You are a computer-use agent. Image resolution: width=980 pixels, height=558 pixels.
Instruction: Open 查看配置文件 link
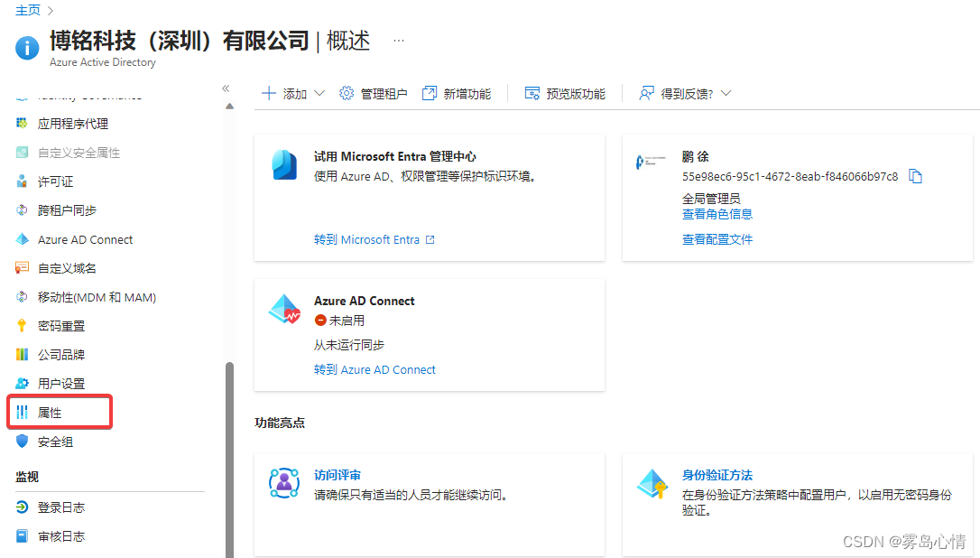pyautogui.click(x=717, y=239)
